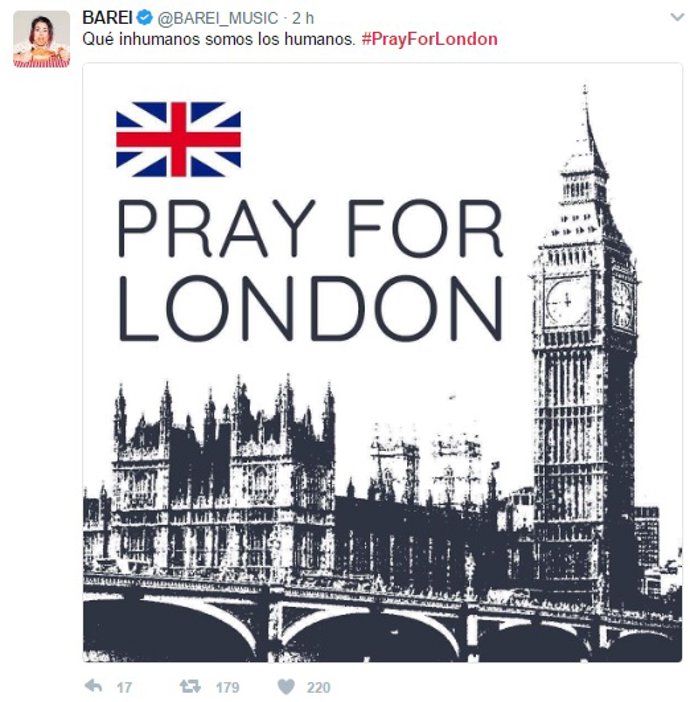Open the tweet via the 2 h timestamp
Image resolution: width=690 pixels, height=702 pixels.
(x=303, y=18)
